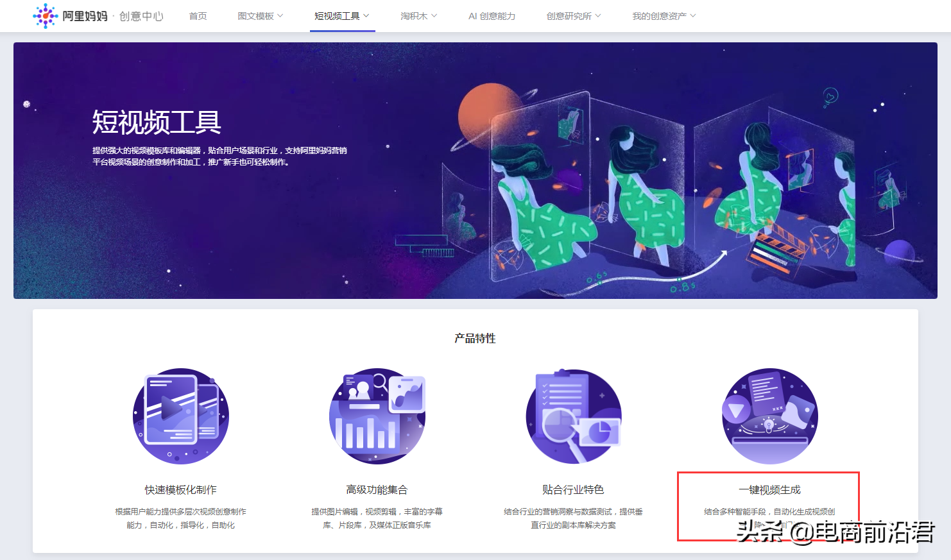Select the 高级功能集合 title
951x560 pixels.
pyautogui.click(x=377, y=490)
